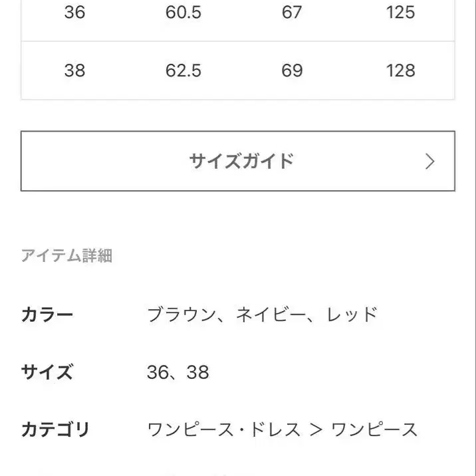Click the サイズ label in item details
This screenshot has height=476, width=476.
[x=47, y=372]
